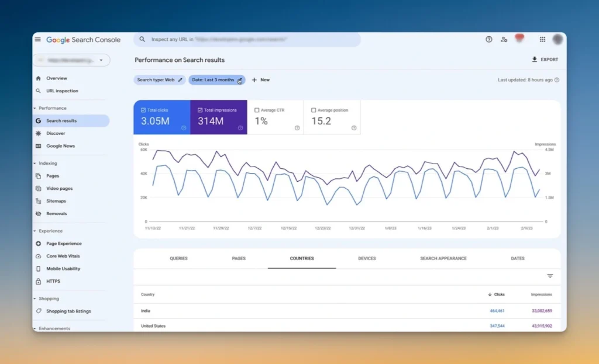This screenshot has width=599, height=364.
Task: Click the filter icon above the country table
Action: point(549,275)
